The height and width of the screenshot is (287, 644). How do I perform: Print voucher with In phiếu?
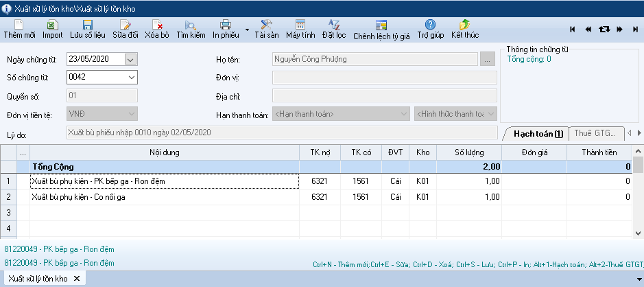(x=226, y=29)
